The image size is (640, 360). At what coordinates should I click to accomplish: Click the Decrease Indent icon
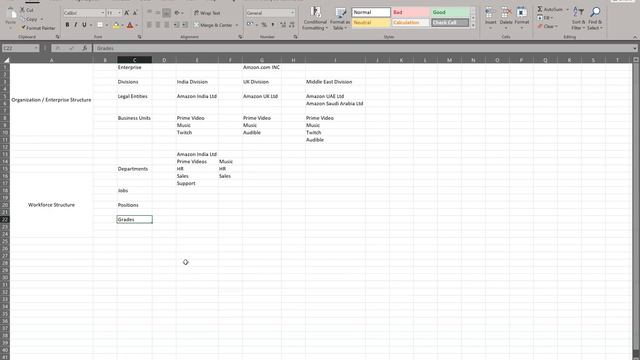tap(176, 25)
